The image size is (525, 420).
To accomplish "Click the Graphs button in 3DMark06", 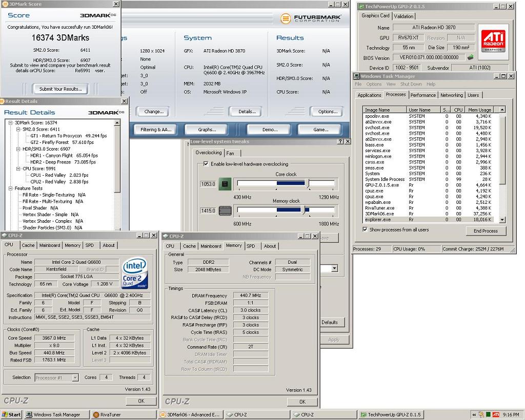I will click(x=207, y=130).
